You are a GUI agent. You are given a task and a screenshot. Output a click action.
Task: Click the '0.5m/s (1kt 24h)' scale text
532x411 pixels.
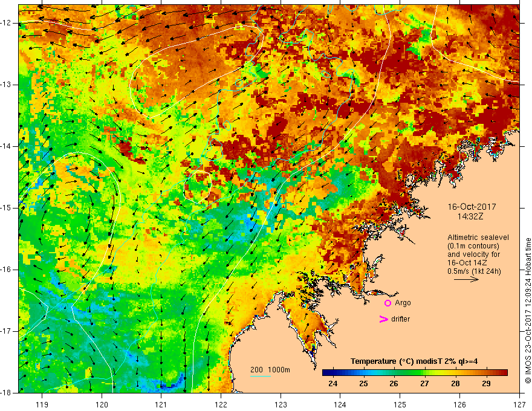(x=474, y=271)
